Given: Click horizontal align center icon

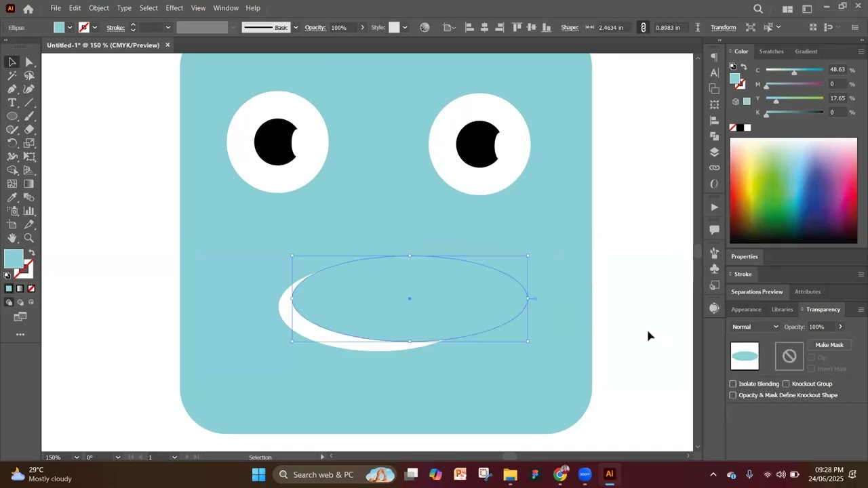Looking at the screenshot, I should click(484, 27).
